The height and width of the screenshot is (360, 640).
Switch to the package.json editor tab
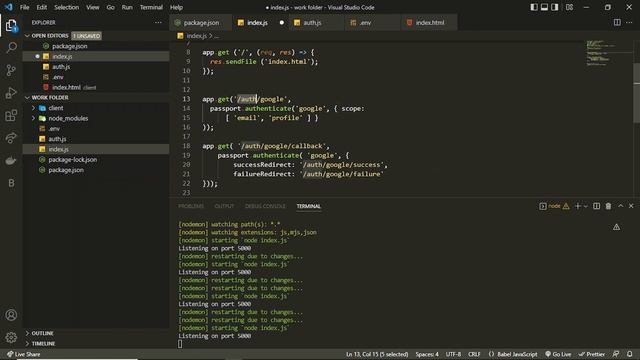pyautogui.click(x=201, y=23)
